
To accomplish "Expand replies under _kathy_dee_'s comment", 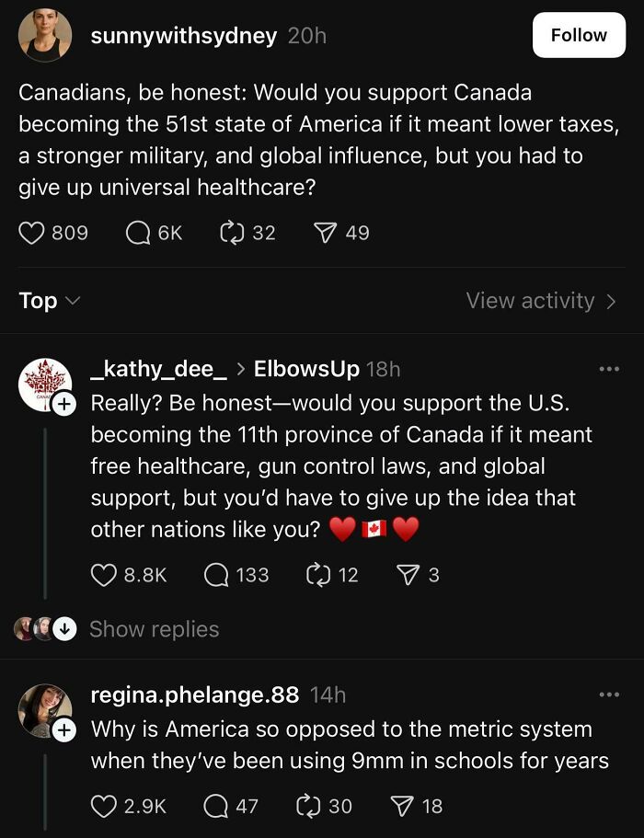I will (x=153, y=629).
